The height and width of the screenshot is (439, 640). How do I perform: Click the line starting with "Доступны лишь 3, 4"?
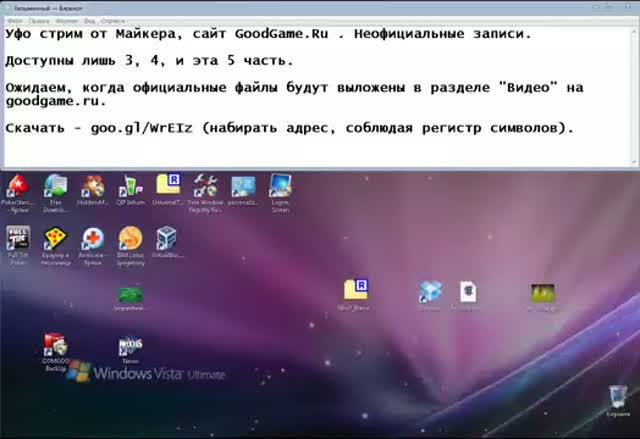(149, 61)
